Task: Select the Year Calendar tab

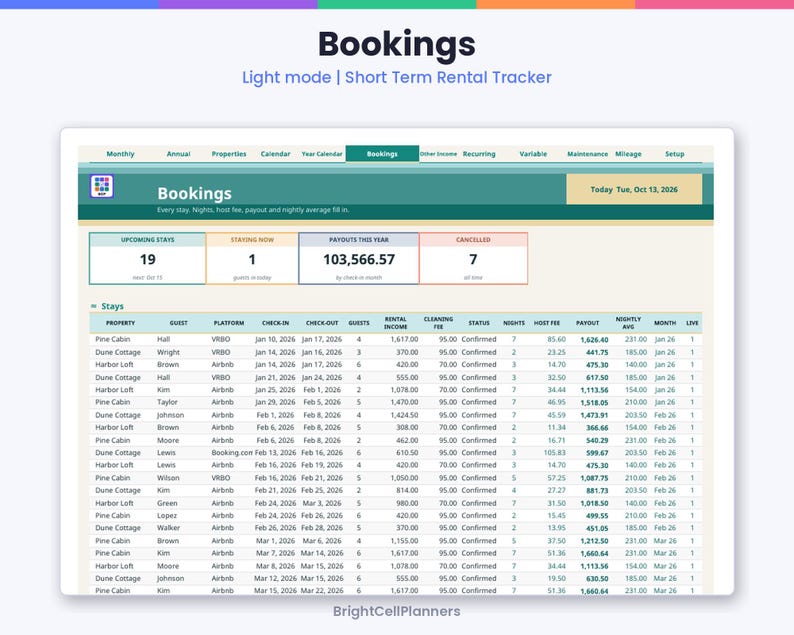Action: coord(322,154)
